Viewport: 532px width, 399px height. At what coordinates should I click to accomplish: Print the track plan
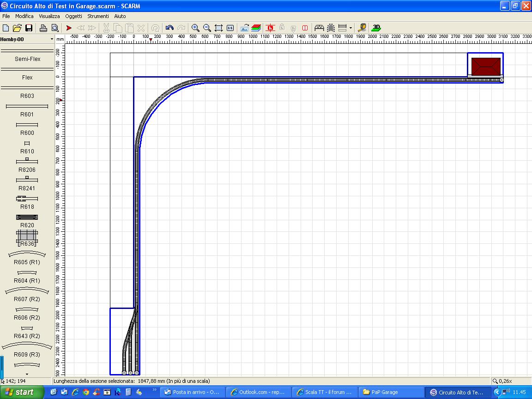[43, 28]
